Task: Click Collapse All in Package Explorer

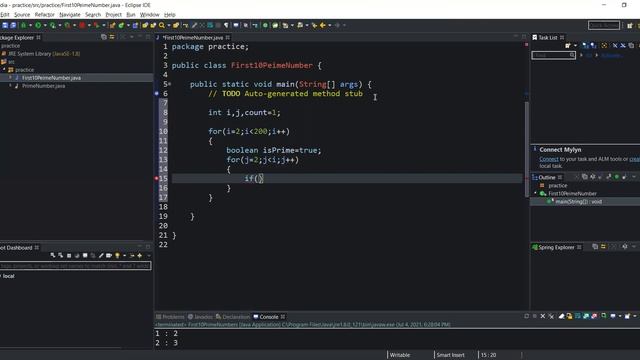Action: [x=104, y=37]
